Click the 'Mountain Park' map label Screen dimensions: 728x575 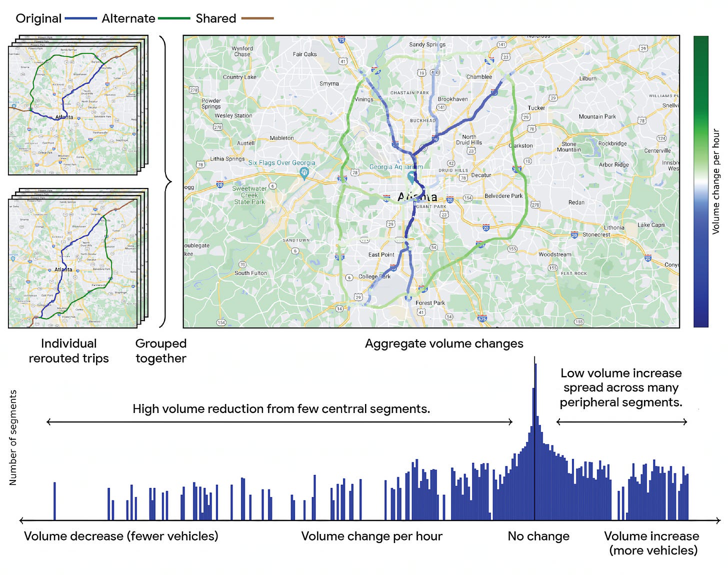pos(597,116)
